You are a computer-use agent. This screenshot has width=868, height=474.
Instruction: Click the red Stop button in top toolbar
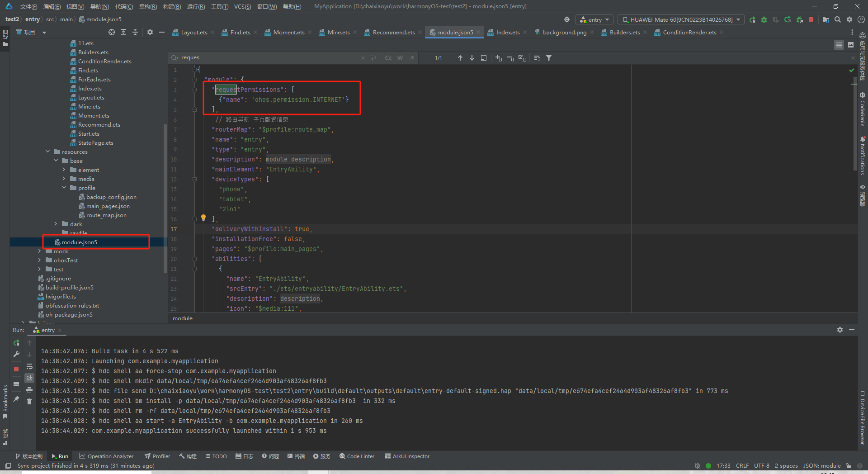click(811, 19)
